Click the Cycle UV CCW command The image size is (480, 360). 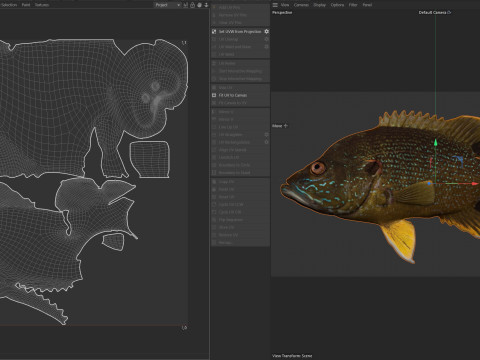(228, 204)
